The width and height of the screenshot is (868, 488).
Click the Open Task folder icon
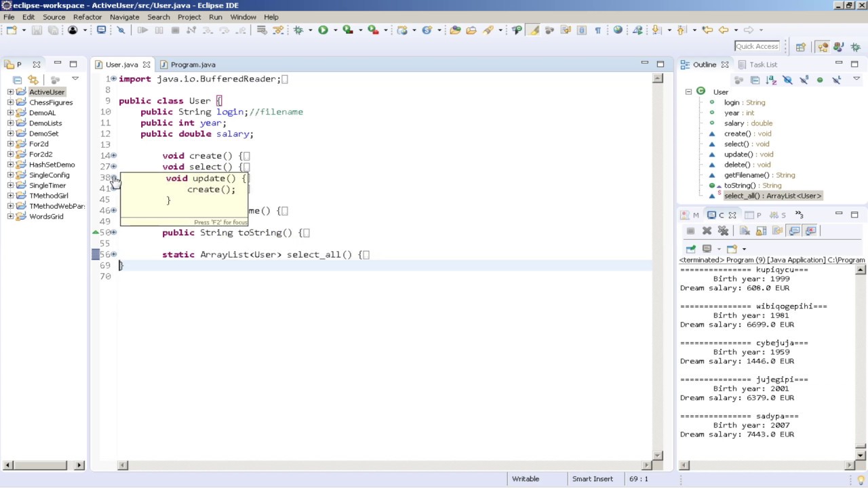[x=471, y=30]
